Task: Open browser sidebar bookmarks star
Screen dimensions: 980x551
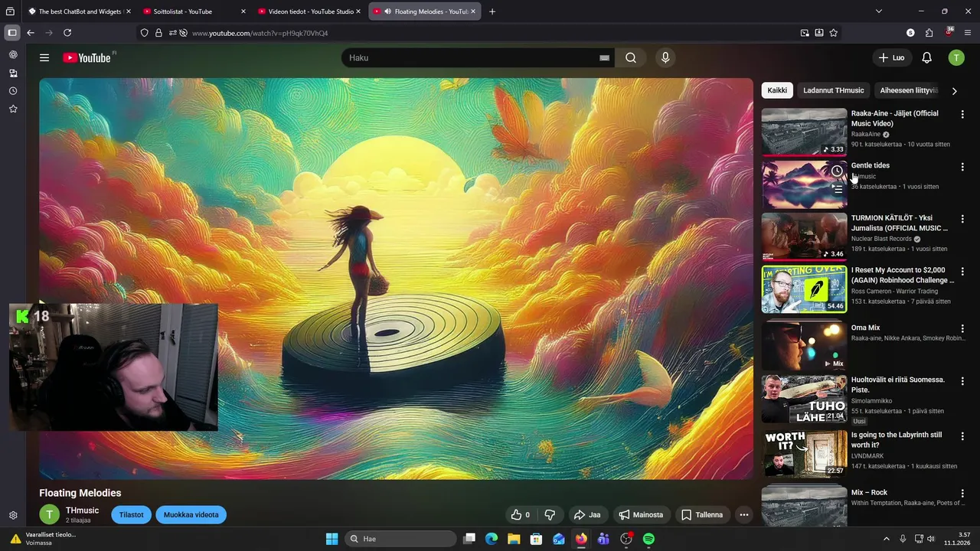Action: click(13, 109)
